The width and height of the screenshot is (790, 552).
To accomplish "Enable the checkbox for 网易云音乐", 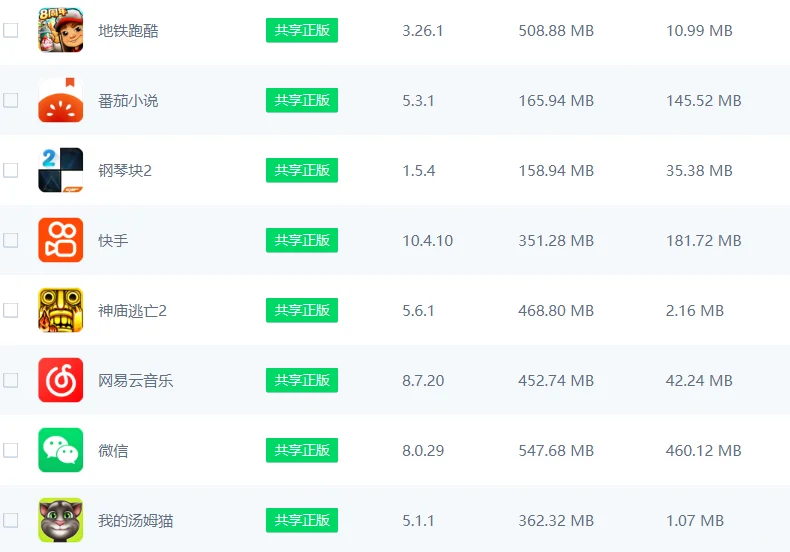I will tap(11, 380).
